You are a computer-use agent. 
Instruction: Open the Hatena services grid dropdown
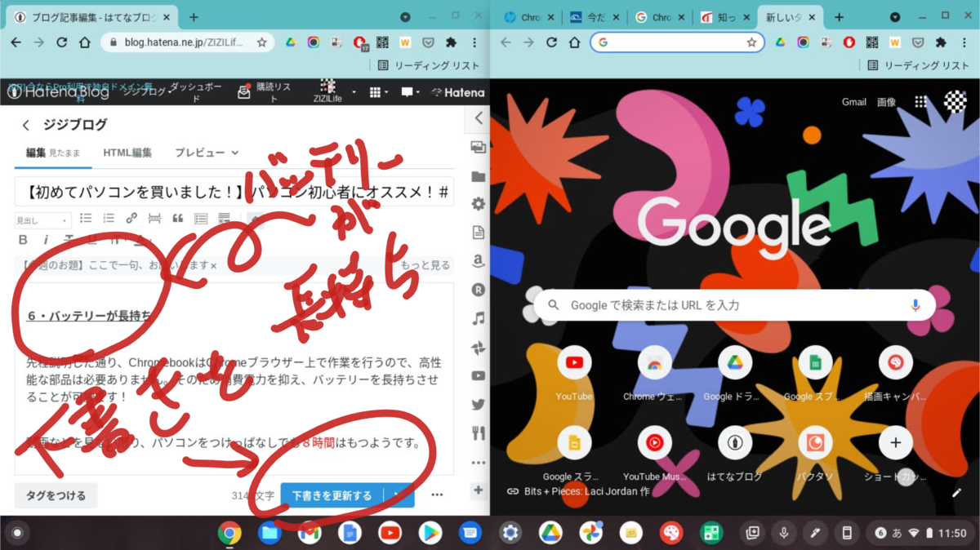click(x=379, y=92)
